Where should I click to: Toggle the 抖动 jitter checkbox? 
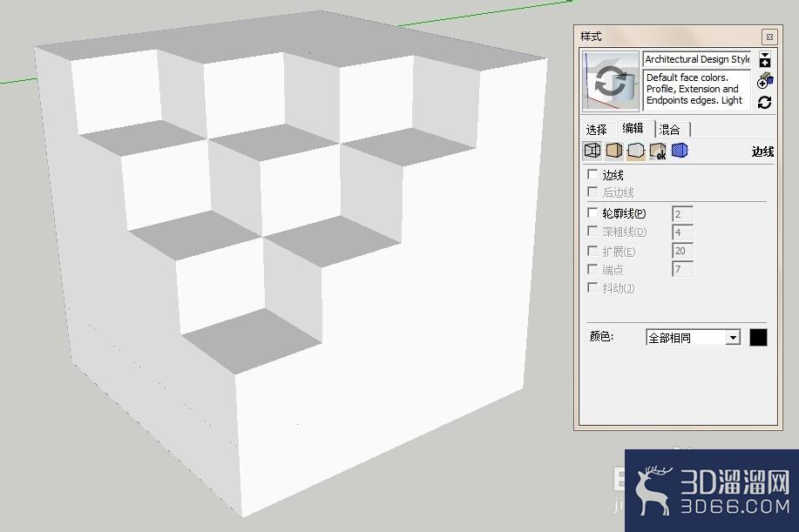point(592,287)
